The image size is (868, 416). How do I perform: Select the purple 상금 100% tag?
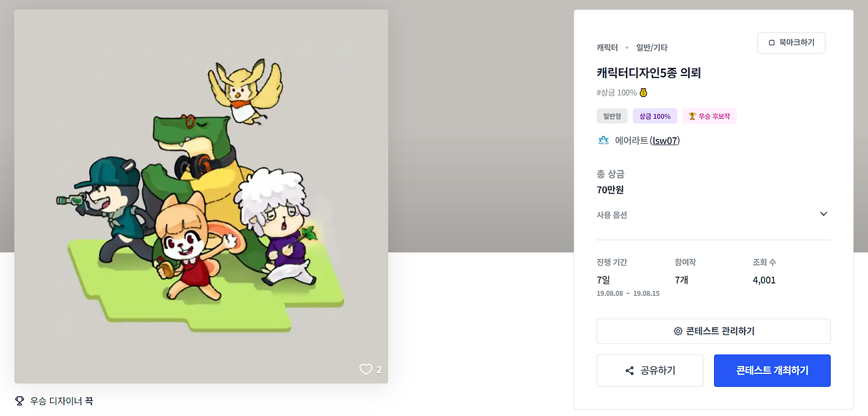point(655,116)
